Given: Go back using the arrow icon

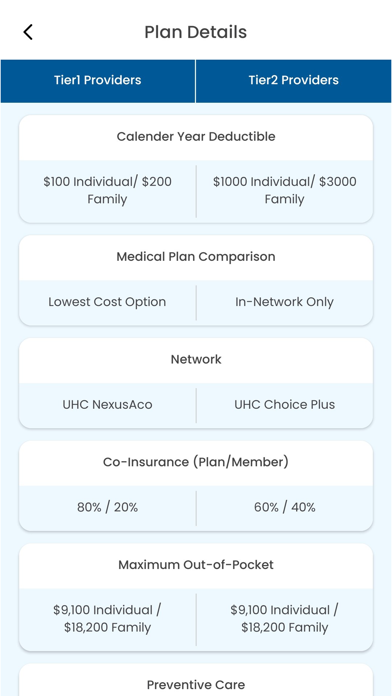Looking at the screenshot, I should click(x=28, y=32).
